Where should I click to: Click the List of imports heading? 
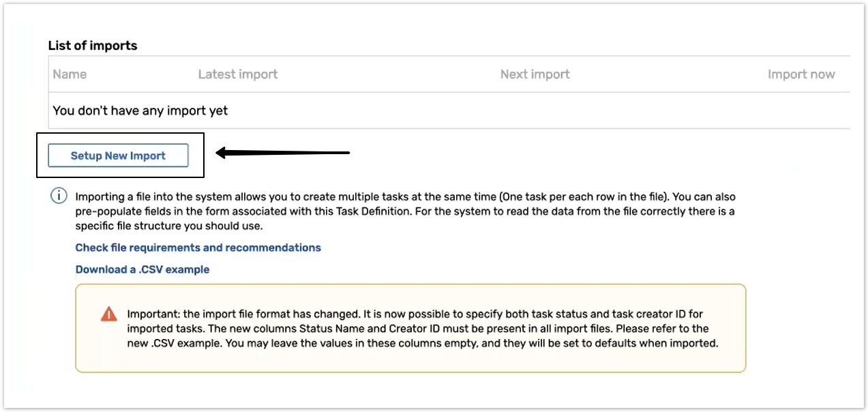(x=93, y=46)
